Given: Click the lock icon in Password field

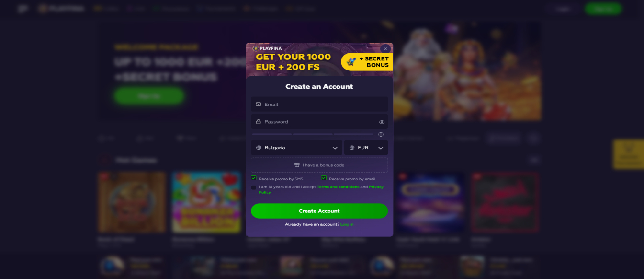Looking at the screenshot, I should pyautogui.click(x=259, y=121).
